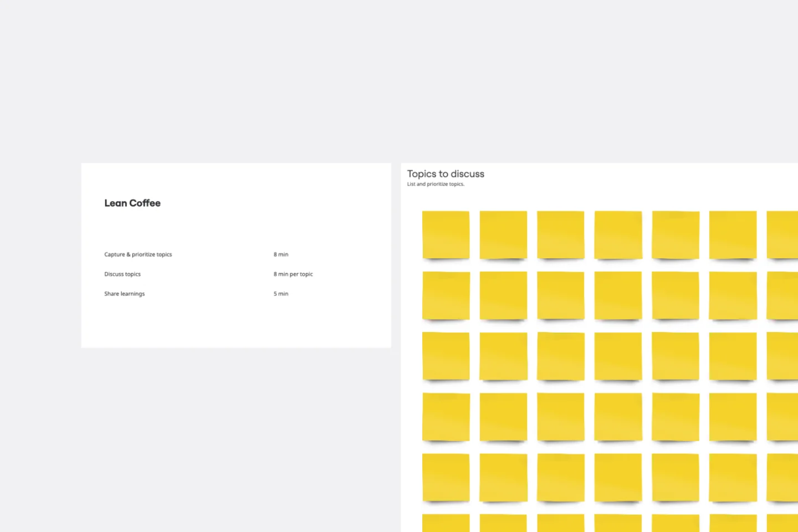Image resolution: width=798 pixels, height=532 pixels.
Task: Click the 'Share learnings' agenda item
Action: [x=124, y=294]
